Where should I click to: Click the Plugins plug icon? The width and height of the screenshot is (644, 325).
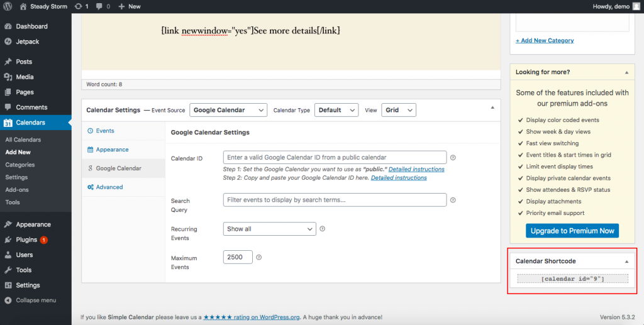pos(8,240)
